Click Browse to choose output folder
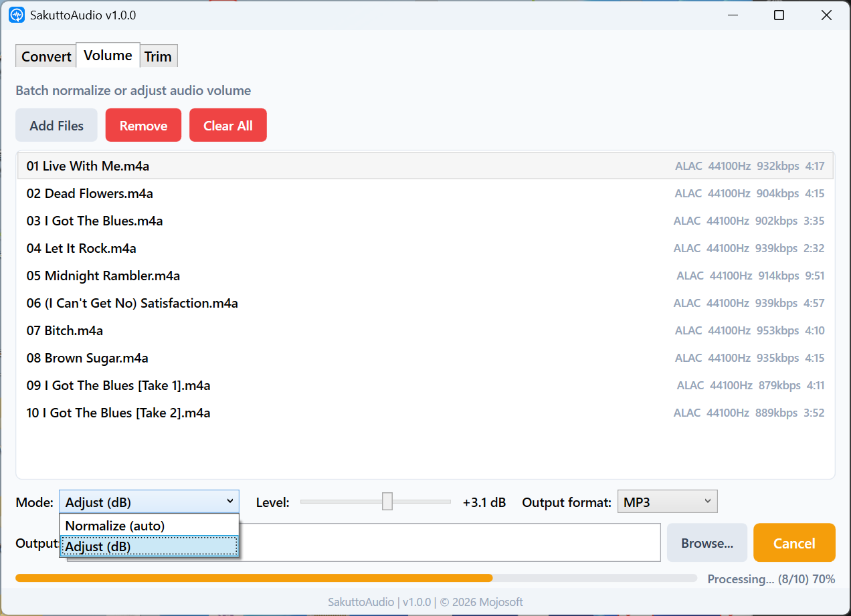 click(706, 542)
